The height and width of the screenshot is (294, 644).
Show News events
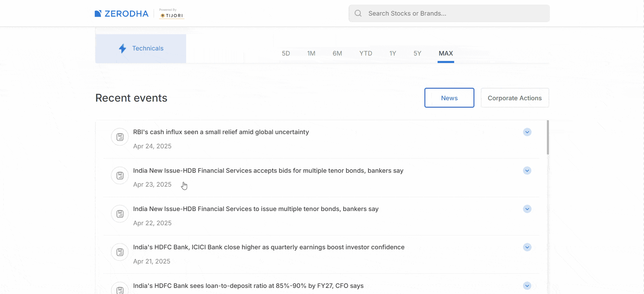[x=449, y=98]
